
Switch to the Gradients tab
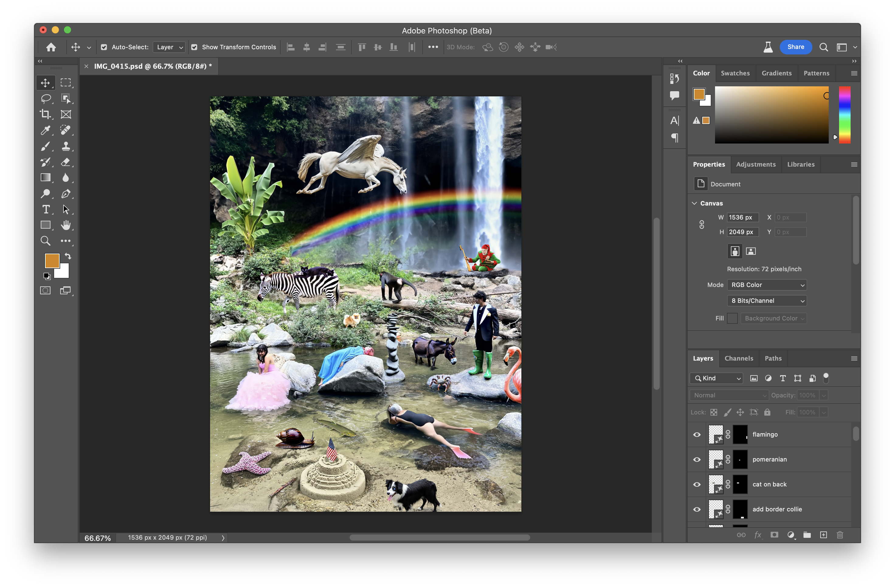(x=776, y=73)
